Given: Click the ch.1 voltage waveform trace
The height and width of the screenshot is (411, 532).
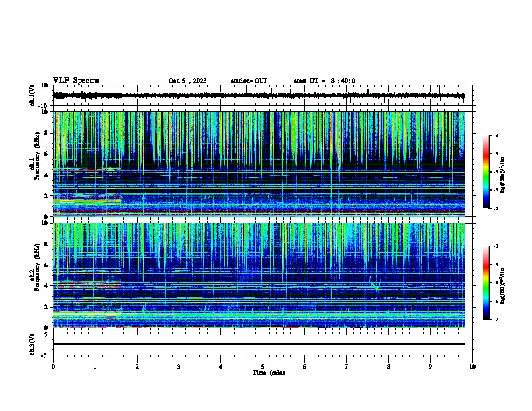Looking at the screenshot, I should tap(259, 95).
